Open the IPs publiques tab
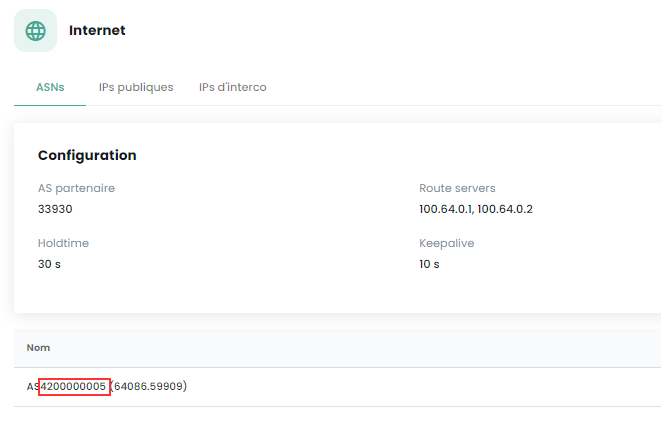661x444 pixels. click(136, 87)
